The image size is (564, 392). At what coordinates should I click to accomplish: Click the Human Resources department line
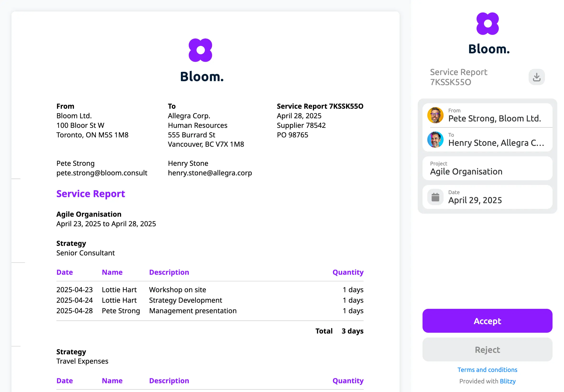pos(197,125)
